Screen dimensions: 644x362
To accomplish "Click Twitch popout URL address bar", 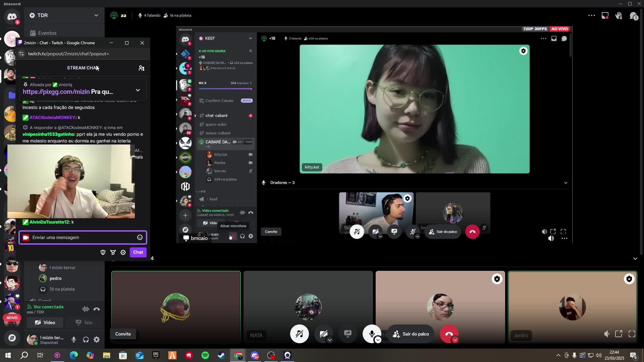I will pyautogui.click(x=69, y=54).
